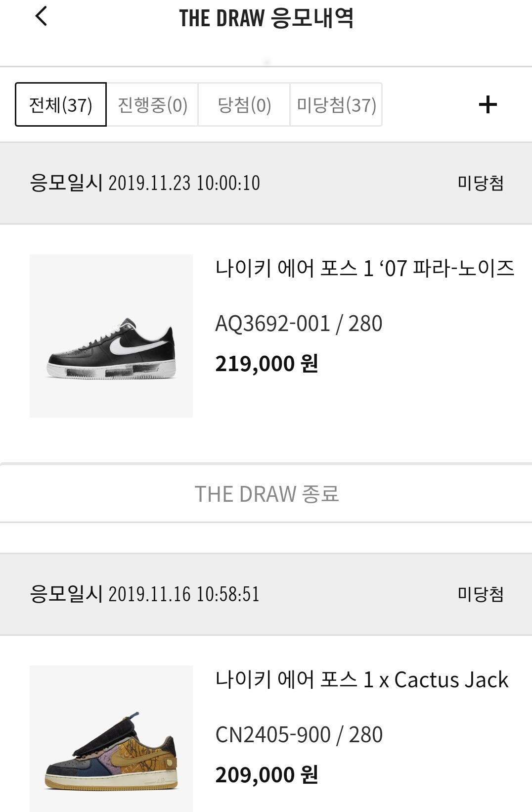Screen dimensions: 532x812
Task: Tap the 209,000 원 price
Action: click(x=266, y=775)
